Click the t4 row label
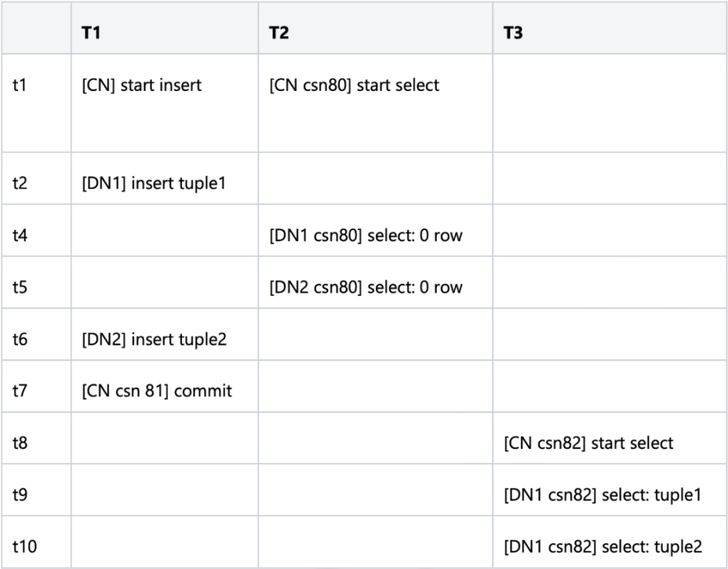Image resolution: width=728 pixels, height=569 pixels. coord(20,235)
